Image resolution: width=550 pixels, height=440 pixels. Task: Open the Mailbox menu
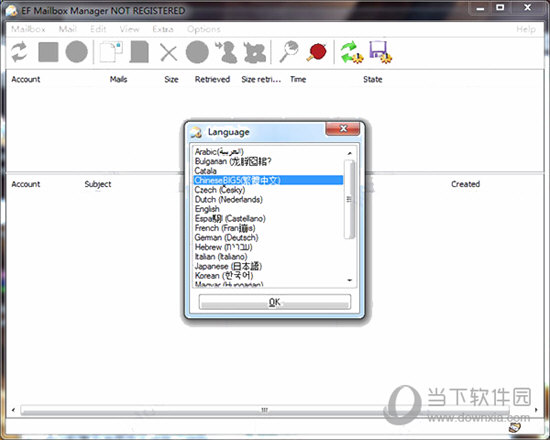click(28, 29)
